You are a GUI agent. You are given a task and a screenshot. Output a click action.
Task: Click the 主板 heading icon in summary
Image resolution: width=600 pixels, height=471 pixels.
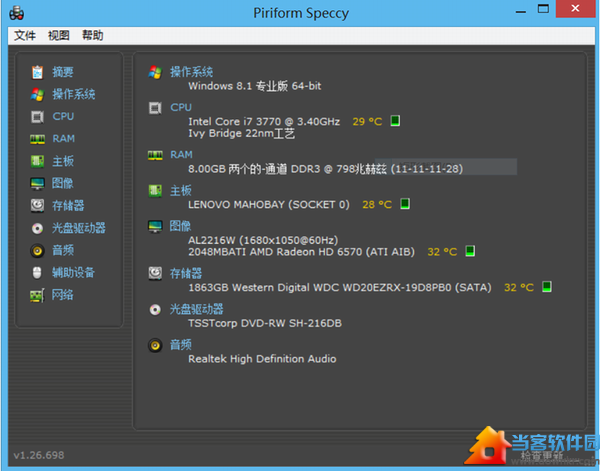click(155, 191)
